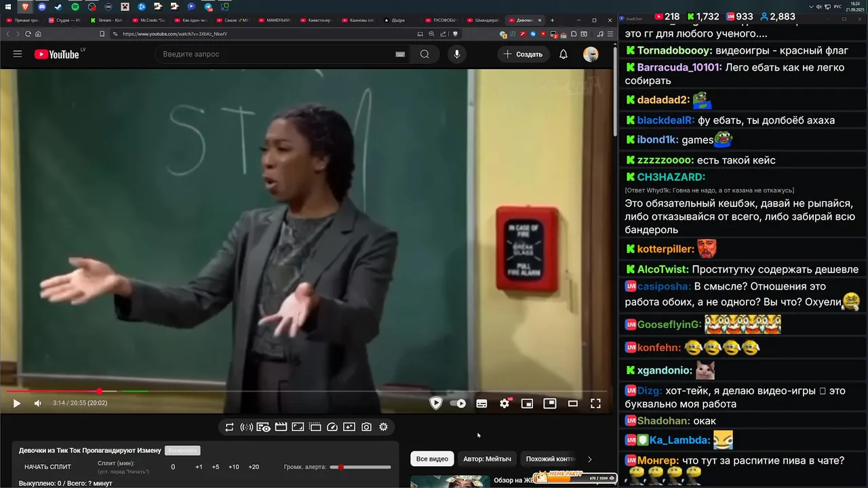Screen dimensions: 868x488
Task: Bookmark this page in address bar
Action: pos(102,34)
